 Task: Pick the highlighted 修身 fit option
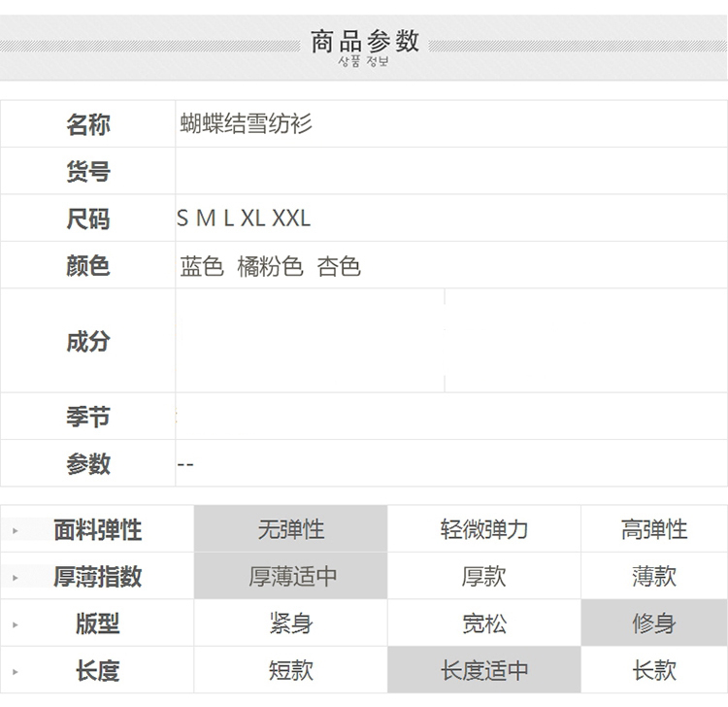coord(653,623)
